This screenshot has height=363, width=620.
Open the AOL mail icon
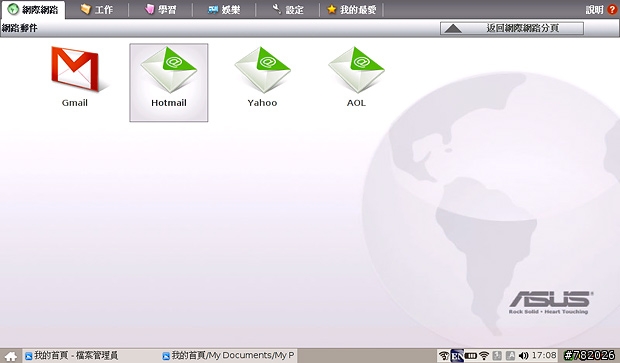tap(356, 77)
